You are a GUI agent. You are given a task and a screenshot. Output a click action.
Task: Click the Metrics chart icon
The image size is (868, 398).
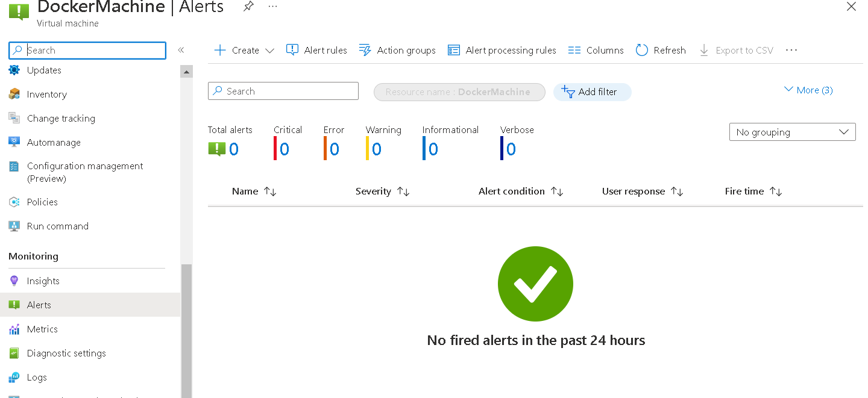point(14,329)
